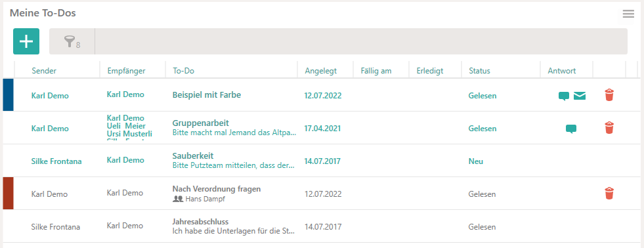Screen dimensions: 644x248
Task: Sort by the Antwort column header
Action: pos(562,71)
